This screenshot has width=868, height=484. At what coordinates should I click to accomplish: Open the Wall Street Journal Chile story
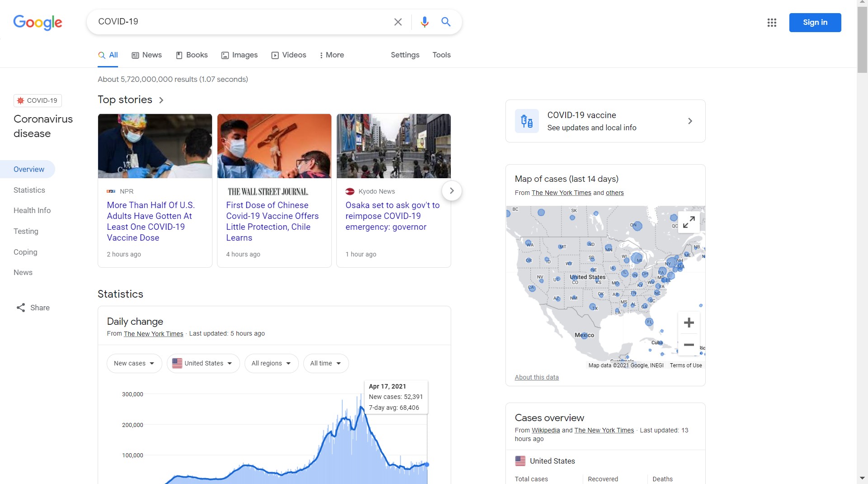point(272,221)
